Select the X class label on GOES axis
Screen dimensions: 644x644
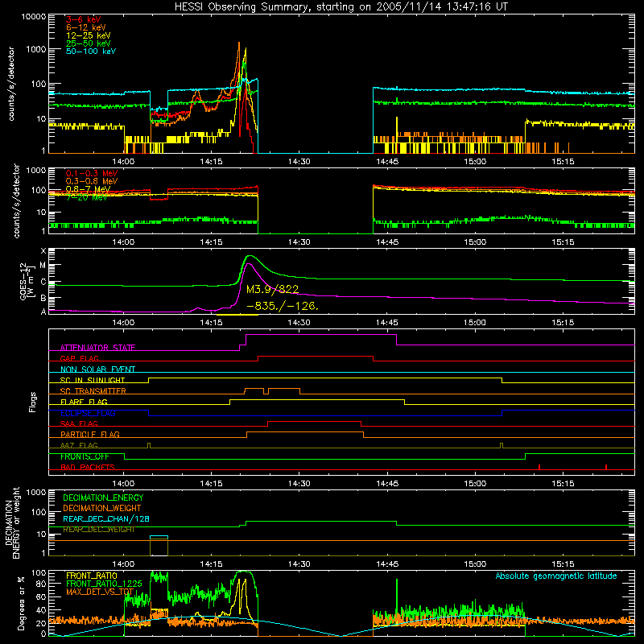43,251
